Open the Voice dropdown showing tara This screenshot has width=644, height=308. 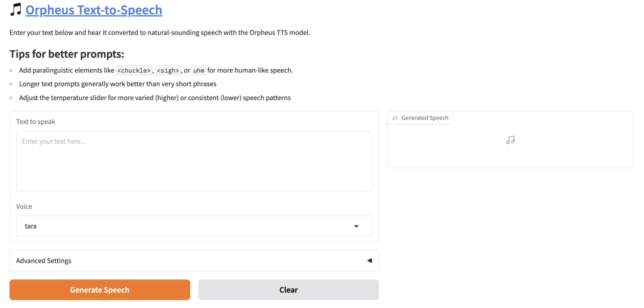[194, 226]
